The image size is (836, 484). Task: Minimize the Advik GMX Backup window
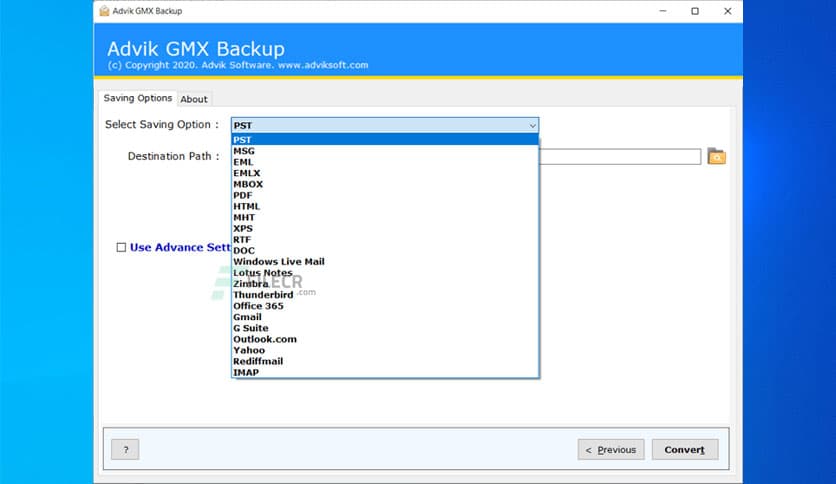coord(663,11)
